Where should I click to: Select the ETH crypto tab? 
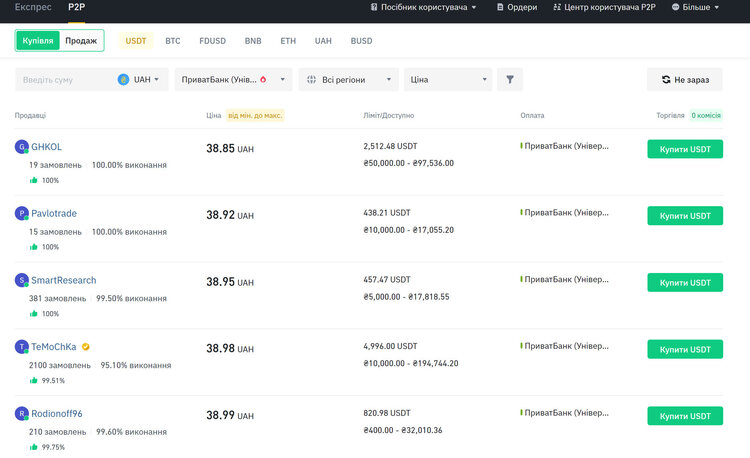point(288,41)
